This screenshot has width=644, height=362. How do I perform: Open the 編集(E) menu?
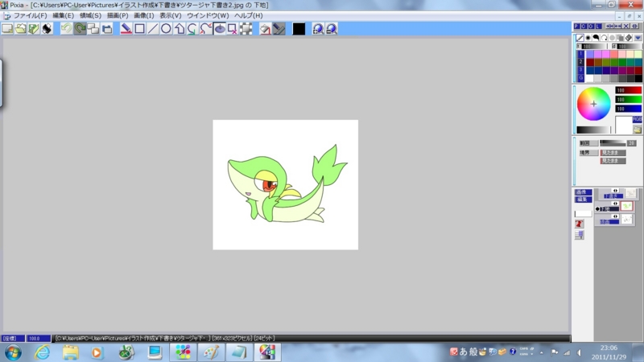point(64,15)
